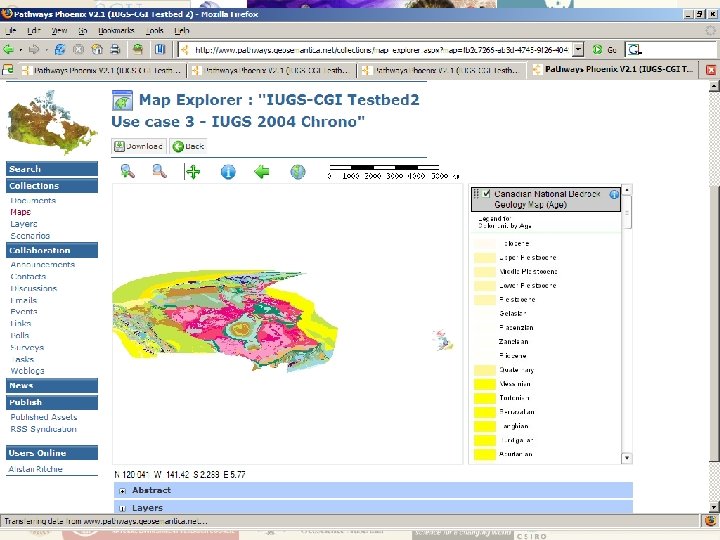Viewport: 720px width, 540px height.
Task: Expand the Layers section
Action: pos(123,508)
